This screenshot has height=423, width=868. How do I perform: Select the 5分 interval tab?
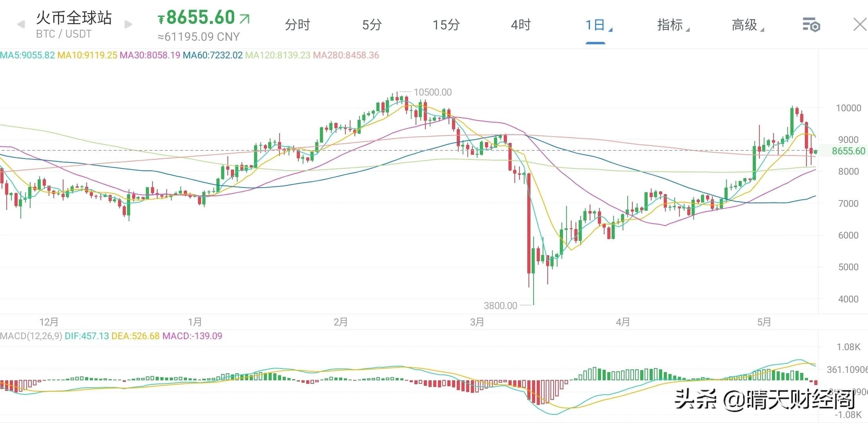[372, 25]
